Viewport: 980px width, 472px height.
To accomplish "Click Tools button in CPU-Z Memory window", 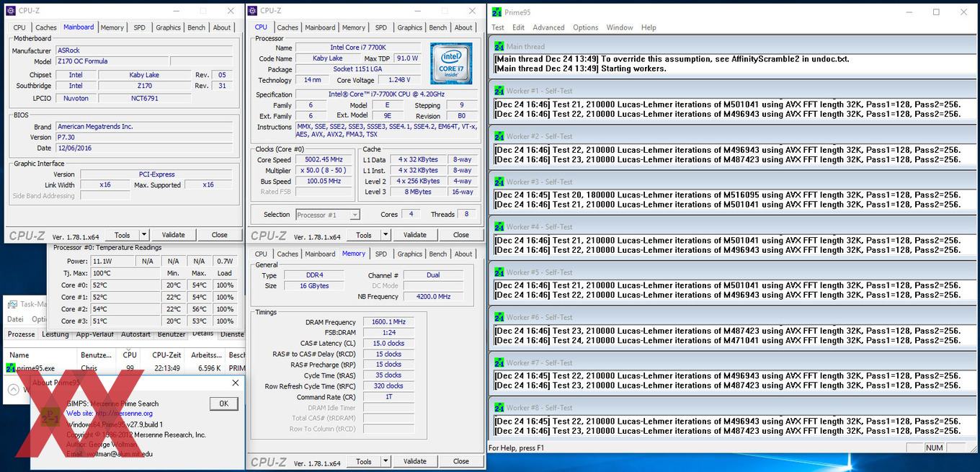I will tap(364, 461).
